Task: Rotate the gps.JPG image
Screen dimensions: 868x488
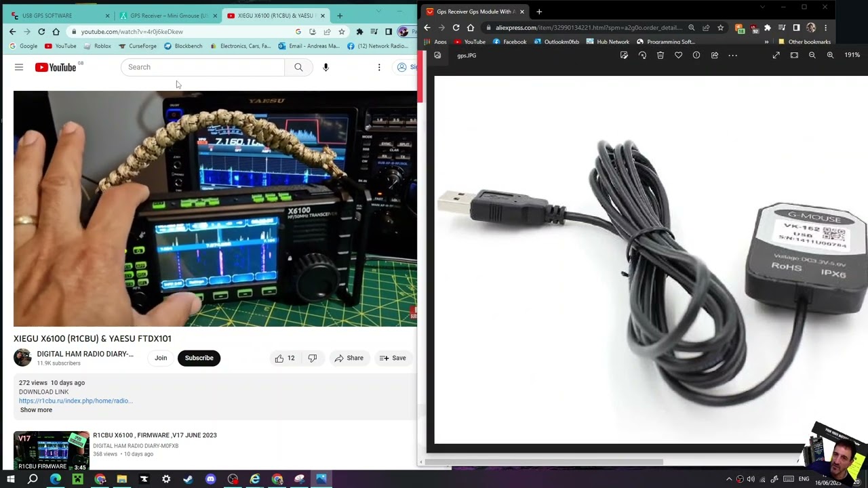Action: (x=642, y=55)
